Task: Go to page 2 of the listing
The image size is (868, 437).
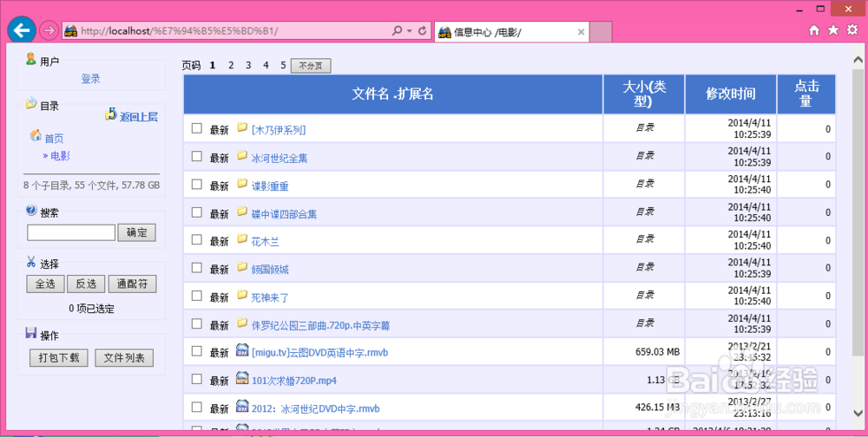Action: 231,65
